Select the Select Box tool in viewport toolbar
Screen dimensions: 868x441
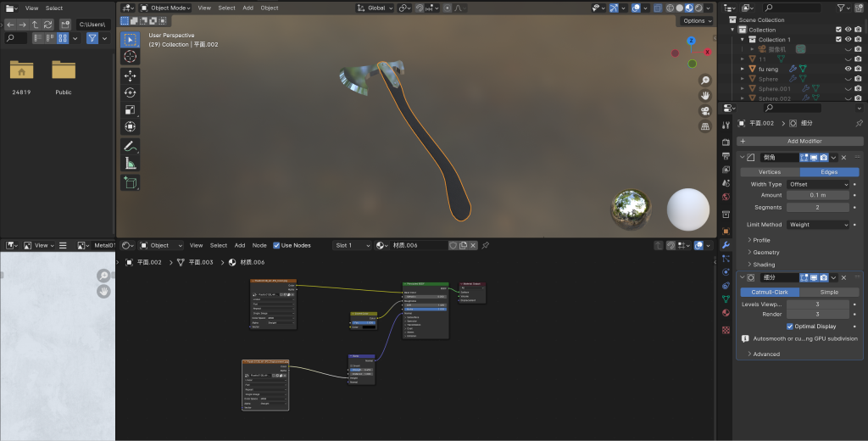130,39
